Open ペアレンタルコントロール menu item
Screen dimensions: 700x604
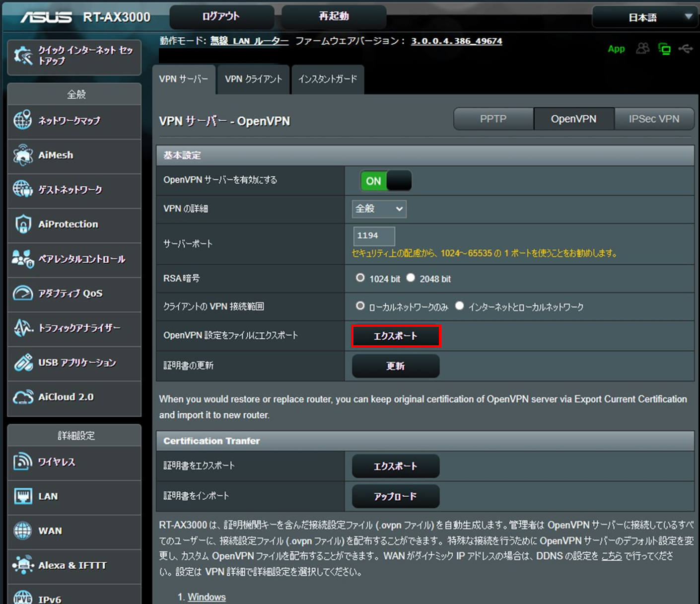click(74, 260)
